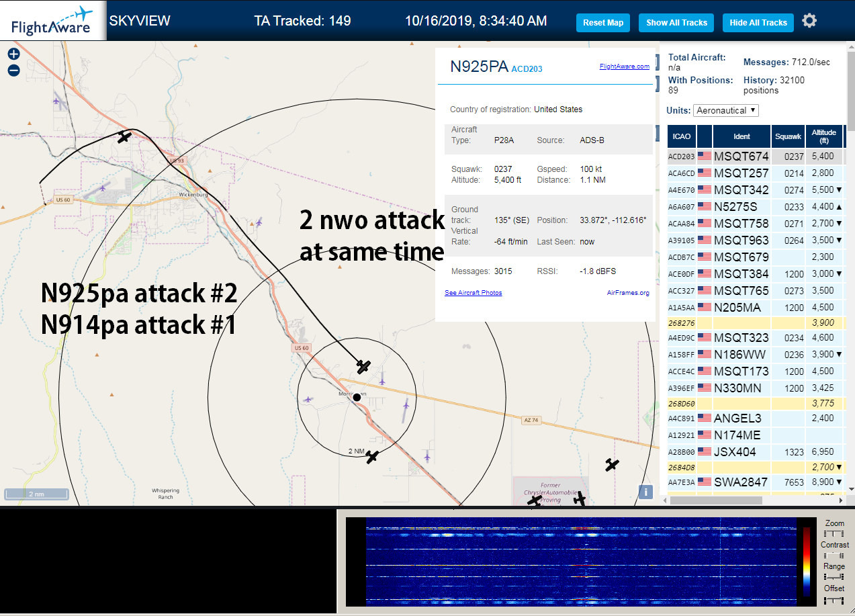Adjust the Zoom slider in waterfall panel
855x616 pixels.
834,533
